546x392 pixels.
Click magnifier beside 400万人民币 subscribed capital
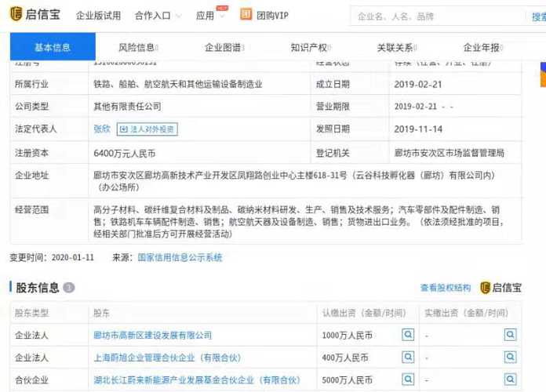408,358
